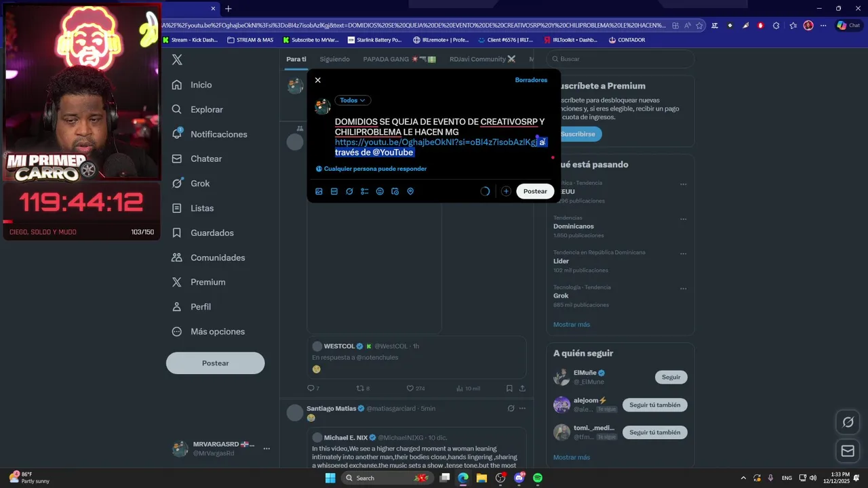Bookmark the WESTCOL post
Screen dimensions: 868x488
[x=509, y=388]
